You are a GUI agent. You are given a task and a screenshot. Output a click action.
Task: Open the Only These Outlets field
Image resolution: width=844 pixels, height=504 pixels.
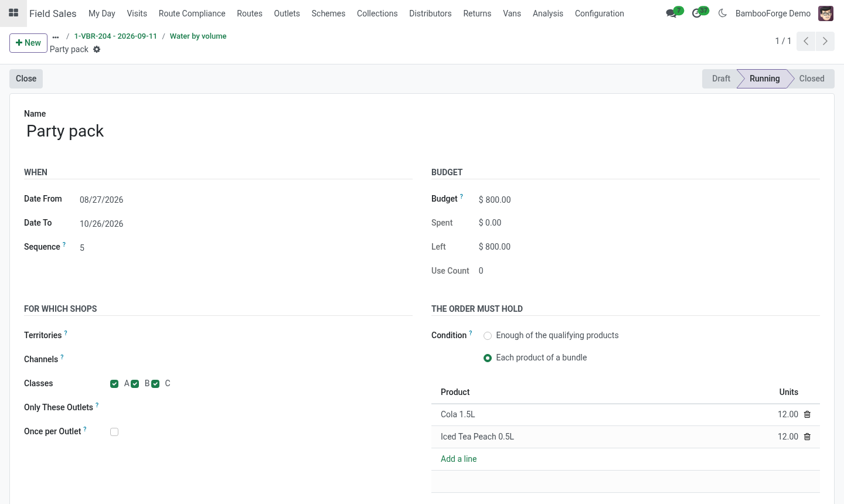[261, 407]
